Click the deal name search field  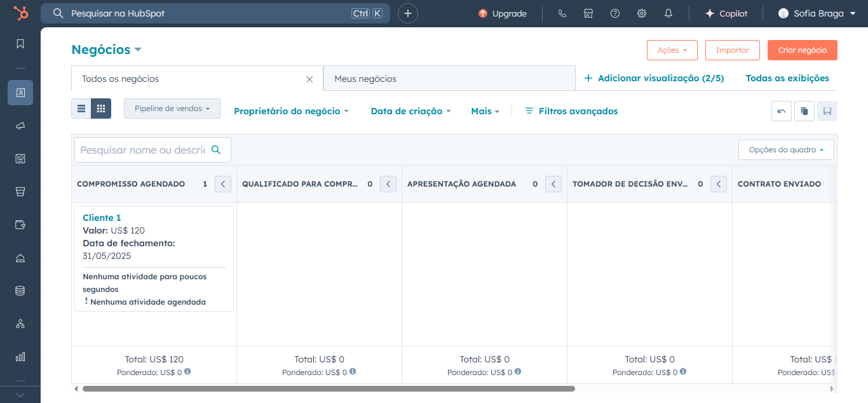click(143, 149)
